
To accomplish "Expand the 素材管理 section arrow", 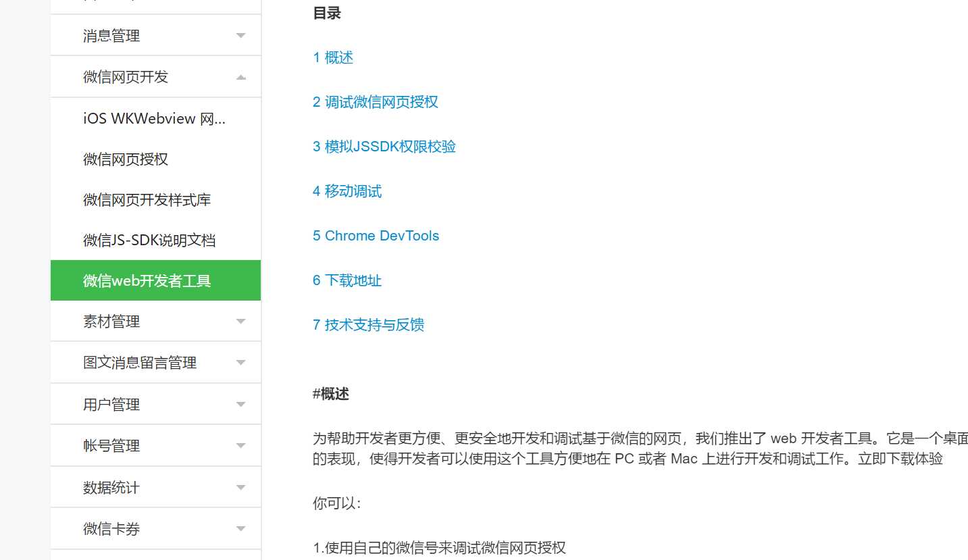I will [x=241, y=322].
